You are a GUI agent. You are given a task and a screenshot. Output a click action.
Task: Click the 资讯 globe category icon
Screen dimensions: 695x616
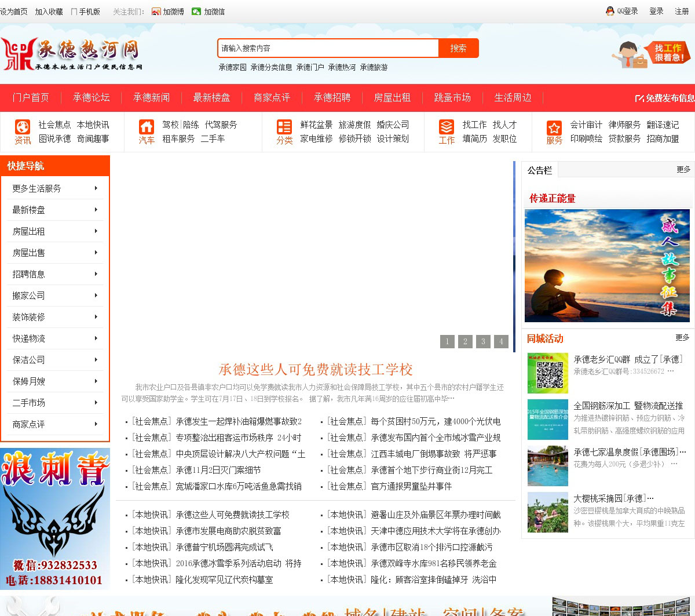(23, 127)
